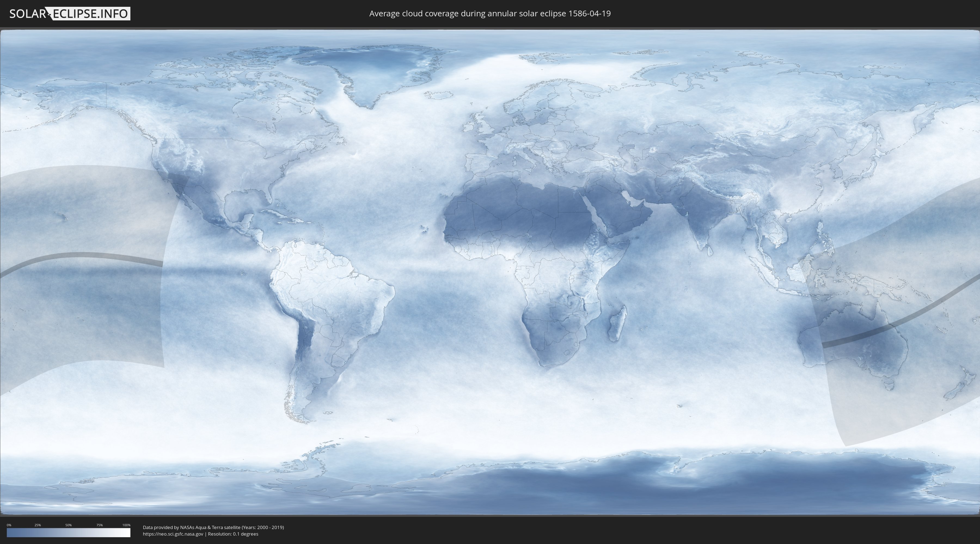Click the NASA Aqua & Terra data credit line
980x544 pixels.
pos(213,527)
